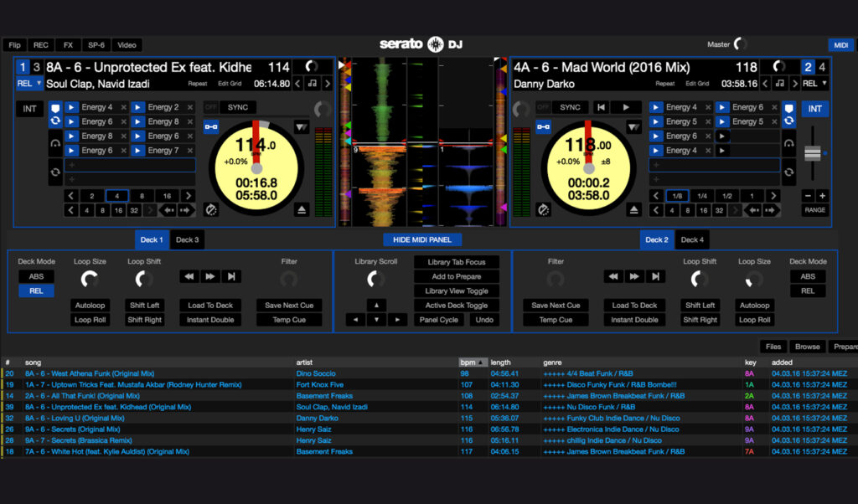Shift key up on deck 2
Screen dimensions: 858x504
click(x=794, y=84)
